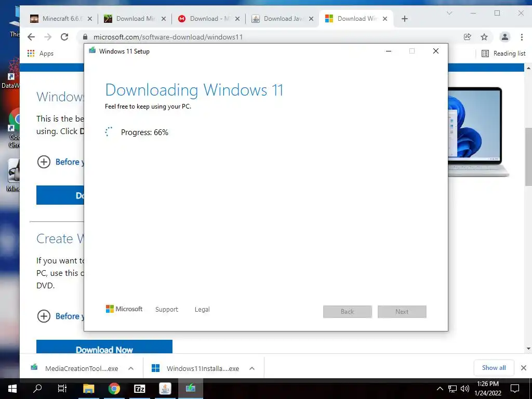Screen dimensions: 532x399
Task: Close the Download Minecraft tab with its X
Action: click(x=164, y=19)
